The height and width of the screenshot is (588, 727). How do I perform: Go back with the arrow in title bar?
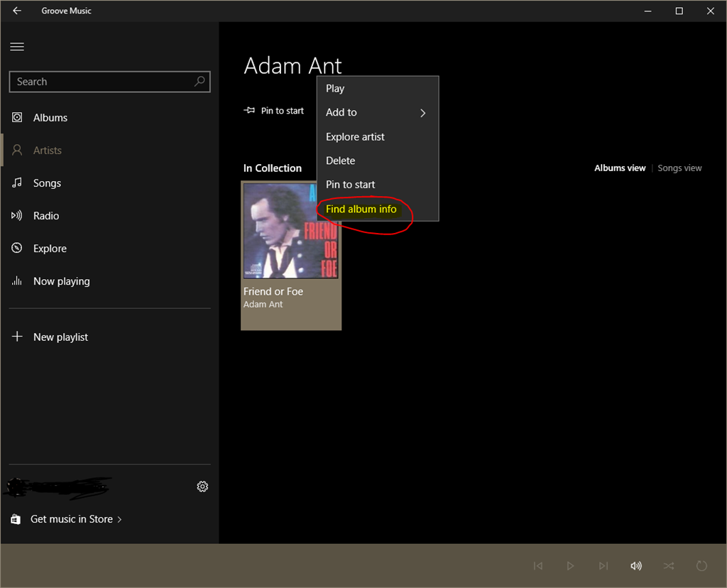click(x=17, y=10)
